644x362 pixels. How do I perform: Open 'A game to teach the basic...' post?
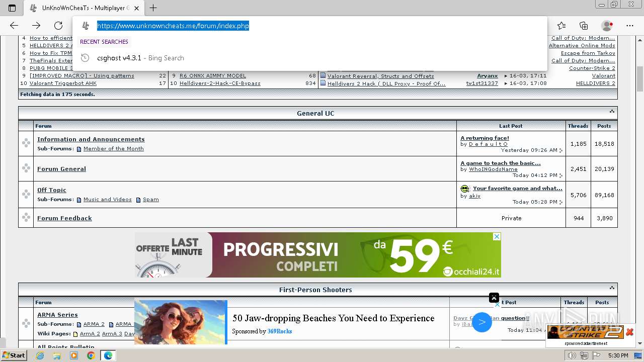click(501, 163)
